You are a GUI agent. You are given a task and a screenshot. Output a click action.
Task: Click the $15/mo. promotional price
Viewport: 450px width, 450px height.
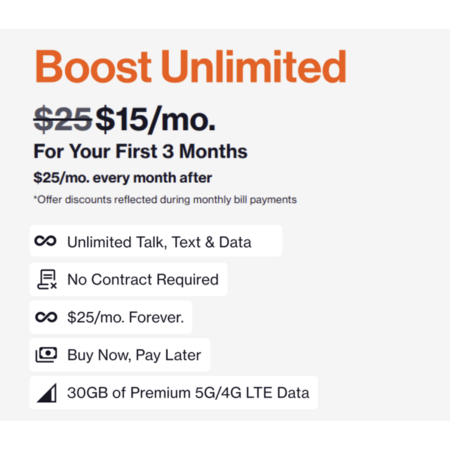click(x=155, y=119)
